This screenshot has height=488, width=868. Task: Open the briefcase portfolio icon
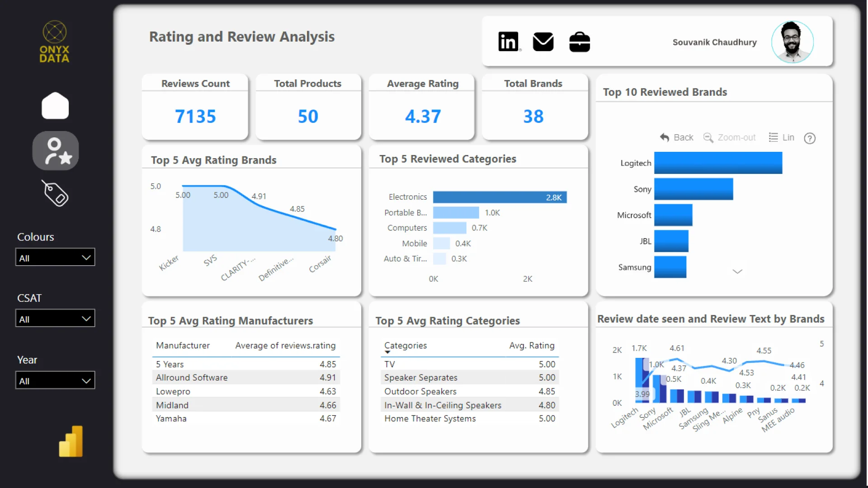click(579, 42)
